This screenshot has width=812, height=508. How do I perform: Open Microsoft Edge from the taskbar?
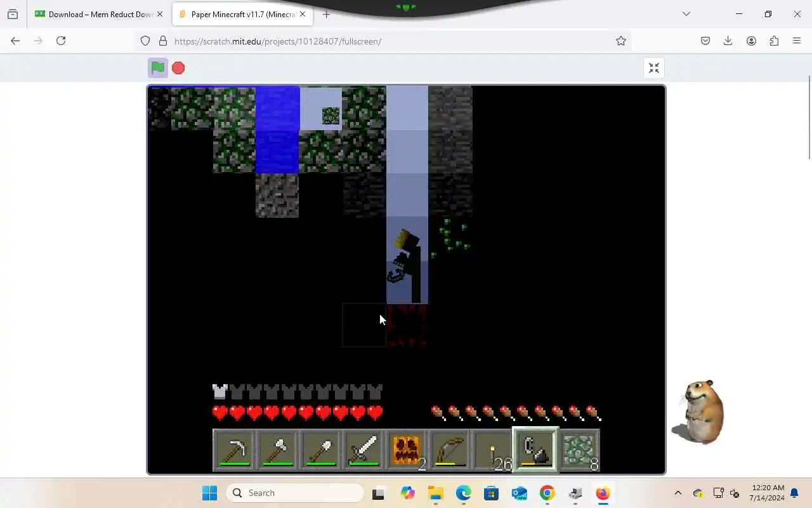point(463,493)
